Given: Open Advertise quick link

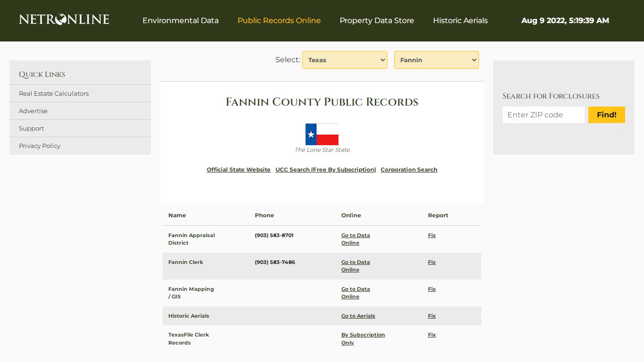Looking at the screenshot, I should click(33, 111).
